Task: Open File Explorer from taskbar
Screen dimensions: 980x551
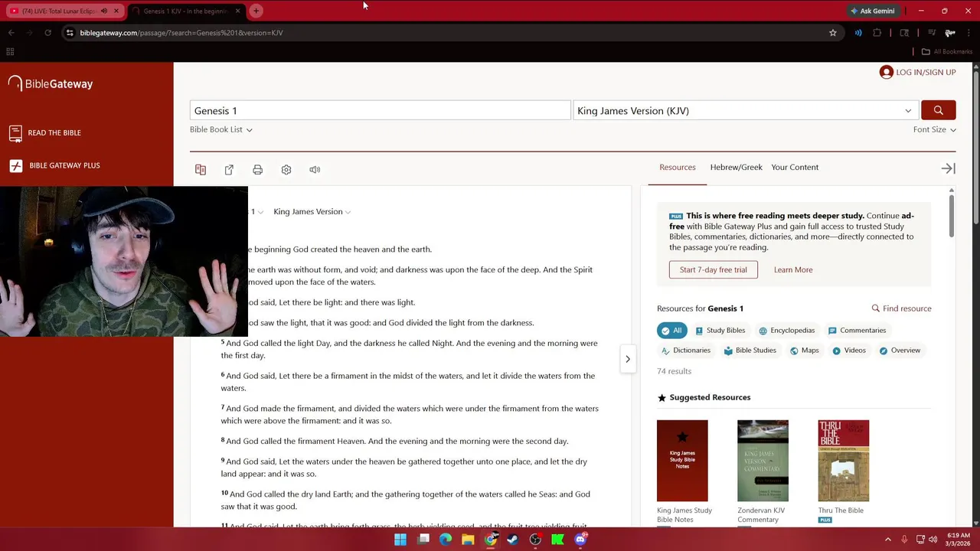Action: [468, 540]
